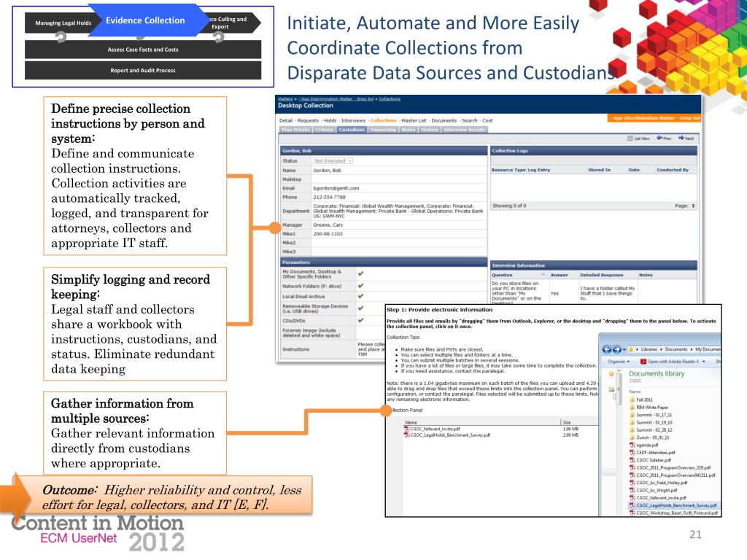Click Collections breadcrumb link

pos(390,99)
